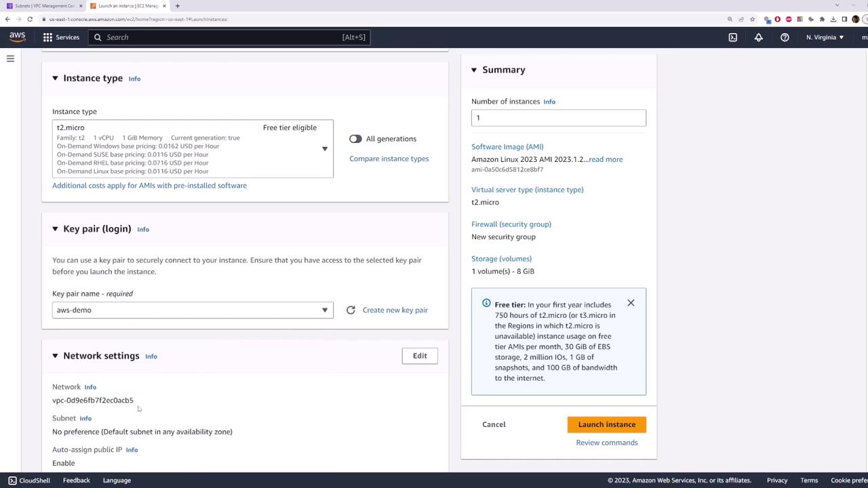Open Info link next to Instance type heading
This screenshot has width=868, height=488.
pyautogui.click(x=134, y=79)
